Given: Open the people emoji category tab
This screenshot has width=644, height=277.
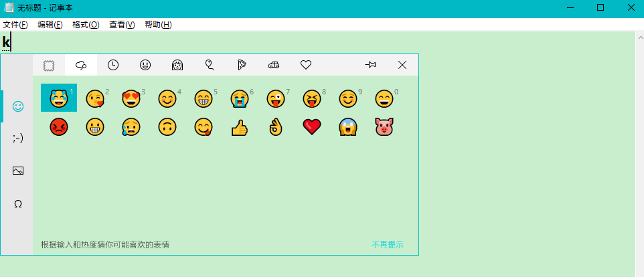Looking at the screenshot, I should click(x=177, y=65).
